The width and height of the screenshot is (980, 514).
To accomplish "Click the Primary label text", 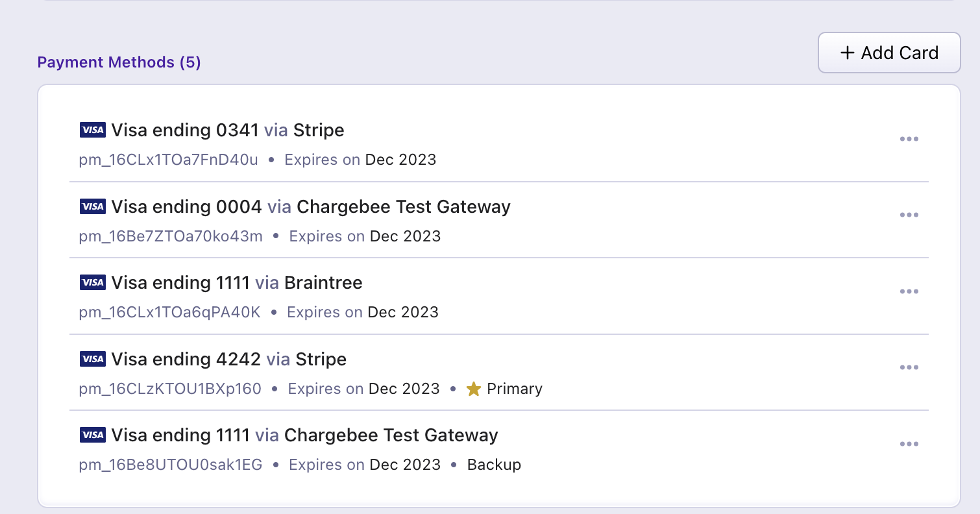I will click(514, 389).
